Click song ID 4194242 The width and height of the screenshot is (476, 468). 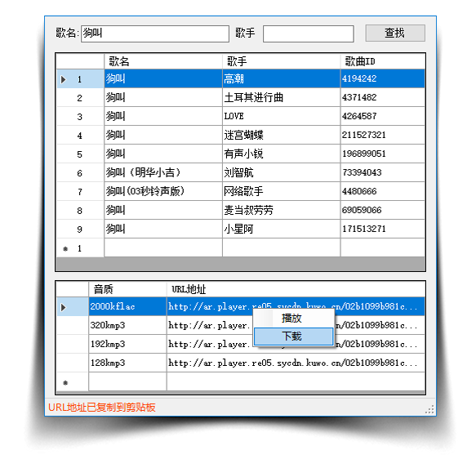382,79
